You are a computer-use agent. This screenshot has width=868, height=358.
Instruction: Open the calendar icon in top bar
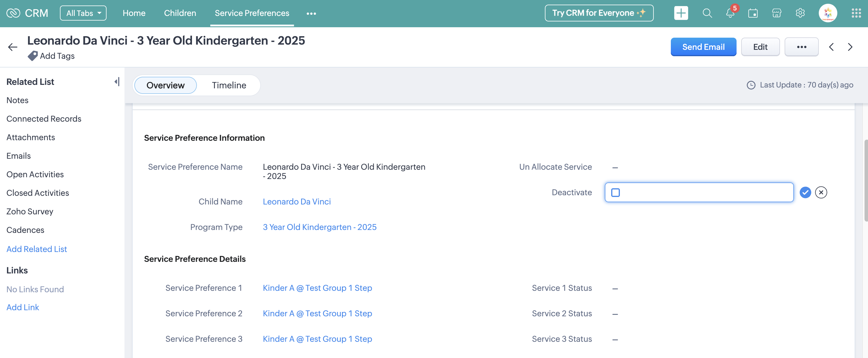click(753, 13)
